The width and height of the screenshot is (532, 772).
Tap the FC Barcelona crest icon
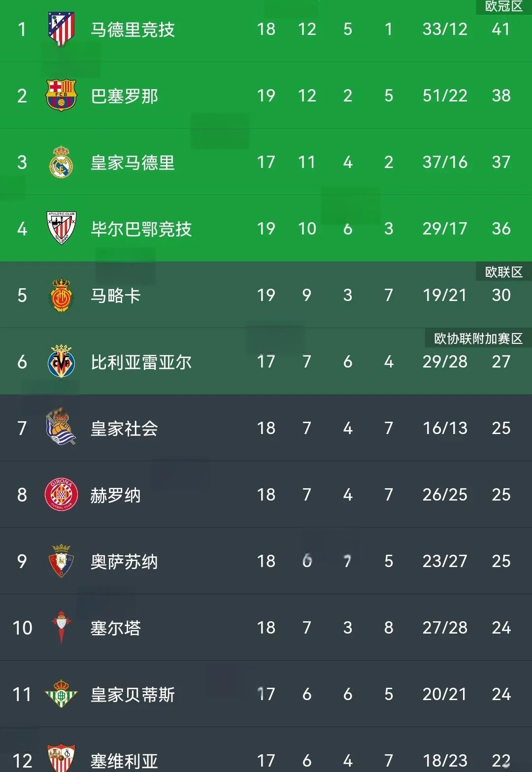pos(61,95)
